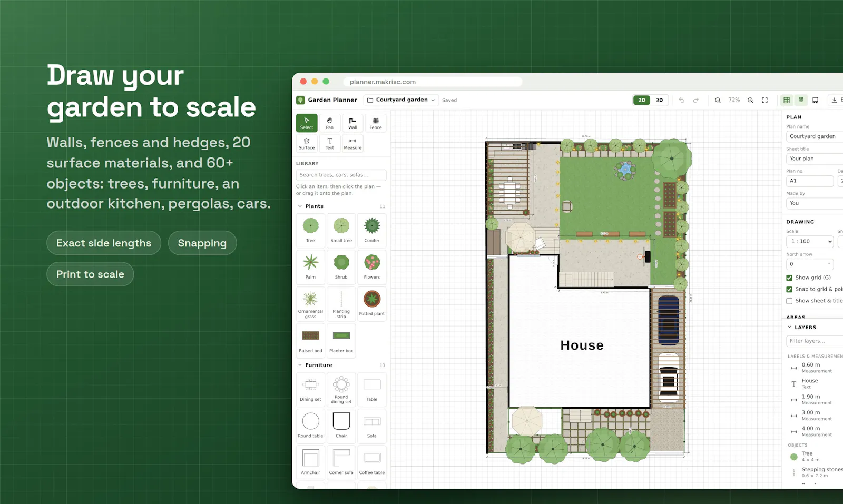
Task: Pick the Wall drawing tool
Action: (352, 123)
